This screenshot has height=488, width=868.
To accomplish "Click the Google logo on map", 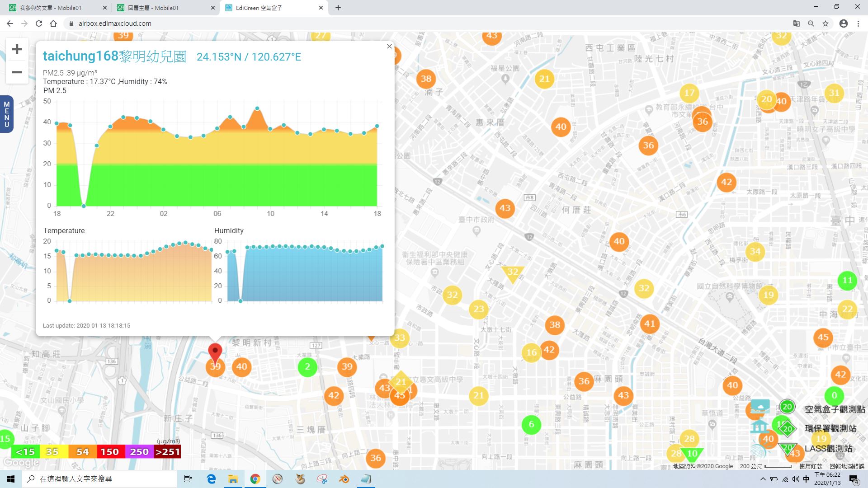I will [x=21, y=463].
